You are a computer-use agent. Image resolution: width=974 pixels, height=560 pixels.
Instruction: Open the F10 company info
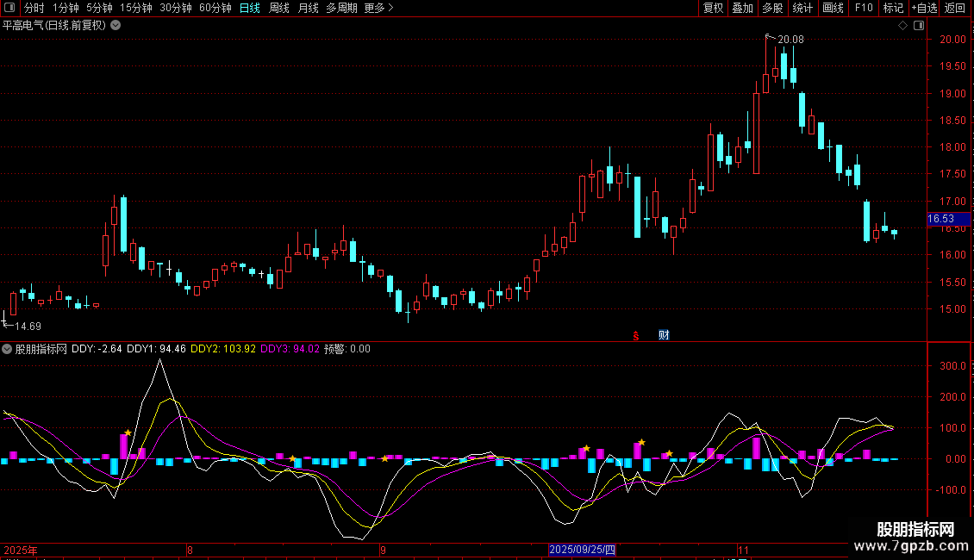click(864, 8)
